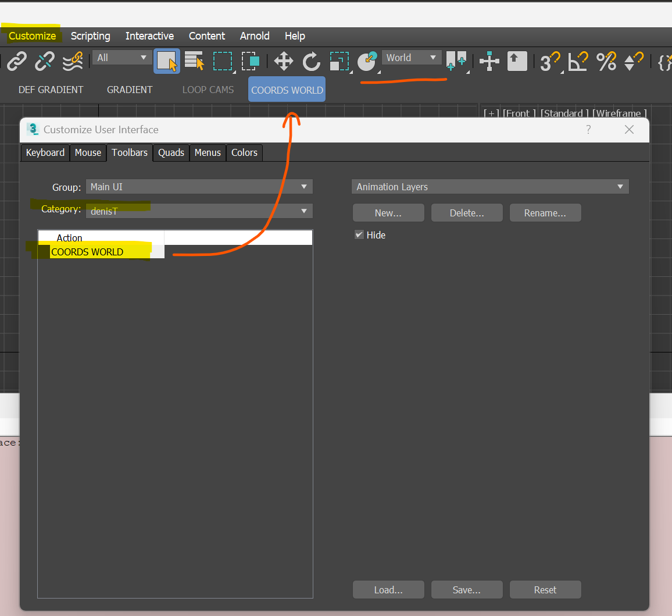Enable the Angle Snap toggle

pos(578,61)
